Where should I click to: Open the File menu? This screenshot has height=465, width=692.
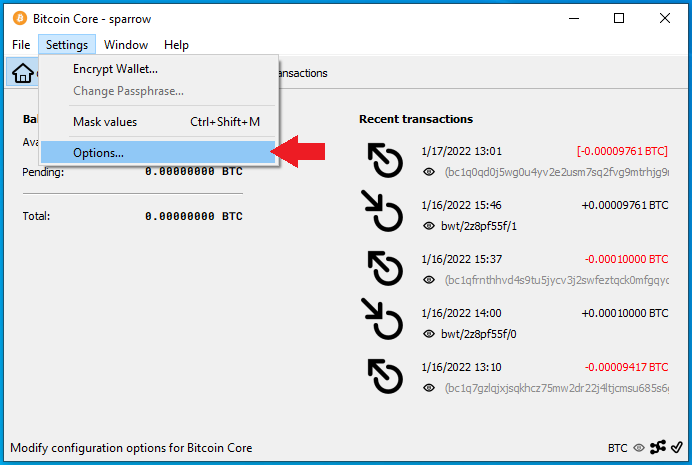pos(21,45)
